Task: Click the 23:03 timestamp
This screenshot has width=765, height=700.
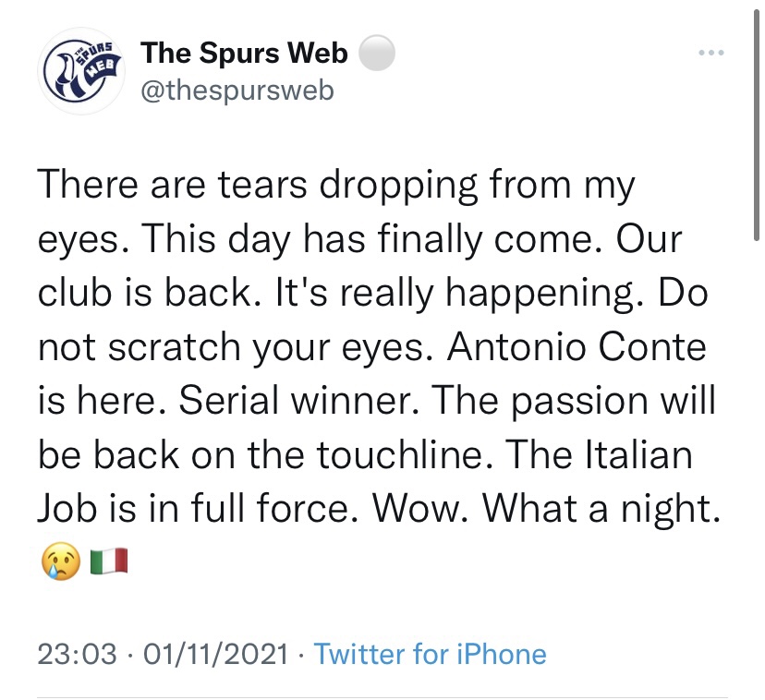Action: (x=77, y=655)
